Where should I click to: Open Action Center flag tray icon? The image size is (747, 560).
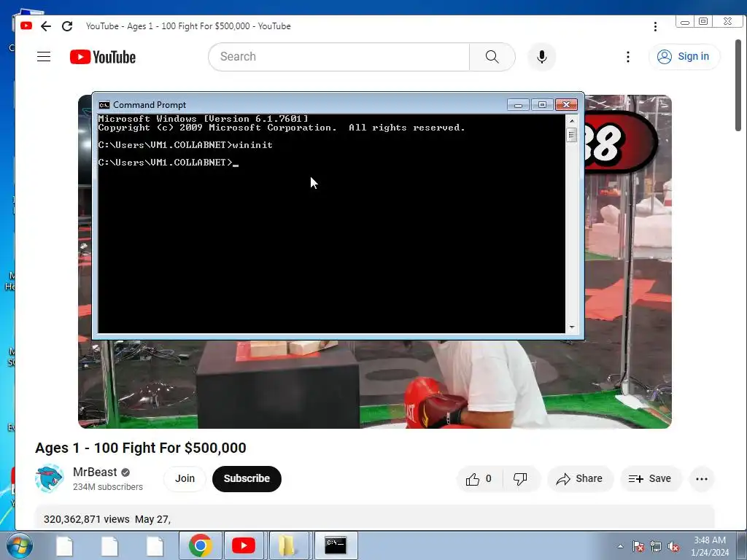pos(638,547)
